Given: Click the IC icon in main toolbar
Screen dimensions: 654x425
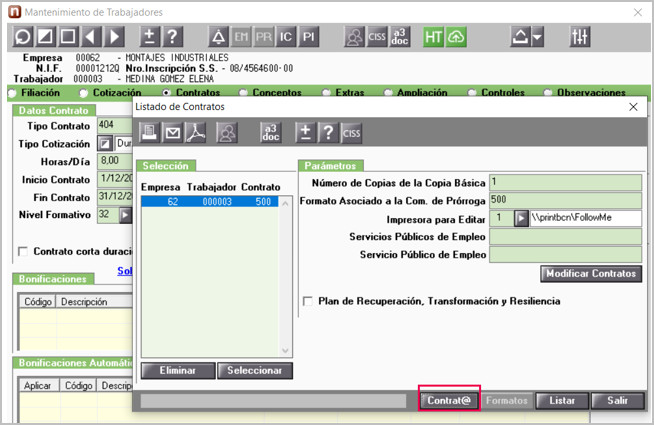Looking at the screenshot, I should coord(286,37).
